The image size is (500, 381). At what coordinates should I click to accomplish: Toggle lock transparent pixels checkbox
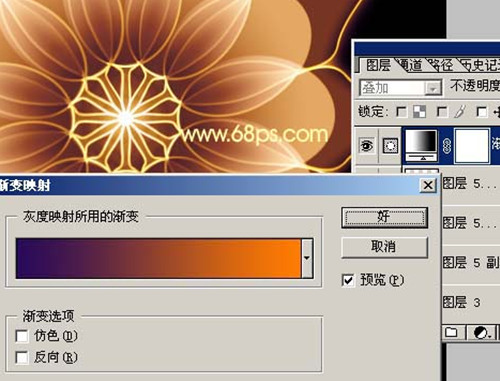[401, 112]
